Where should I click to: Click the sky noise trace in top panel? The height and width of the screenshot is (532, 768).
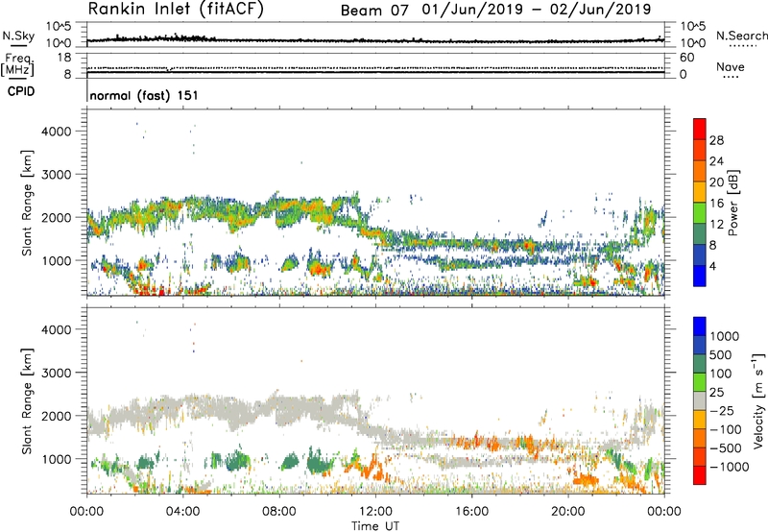tap(375, 40)
